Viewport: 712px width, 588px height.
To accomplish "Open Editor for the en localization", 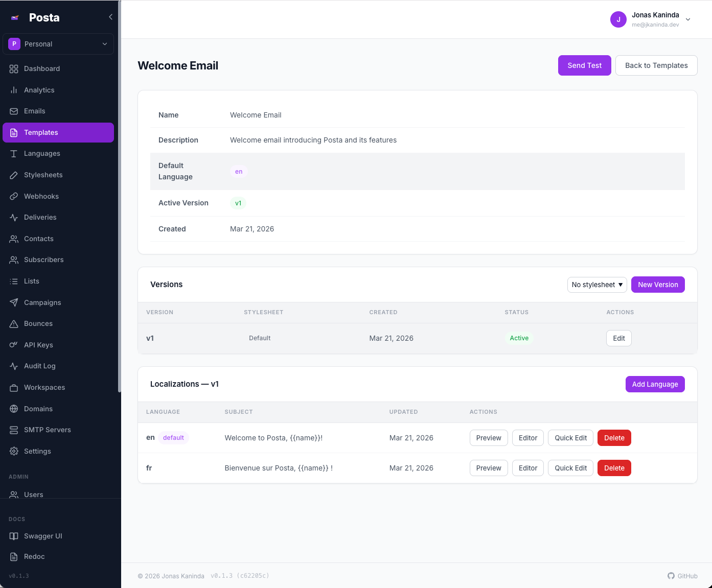I will click(x=528, y=438).
